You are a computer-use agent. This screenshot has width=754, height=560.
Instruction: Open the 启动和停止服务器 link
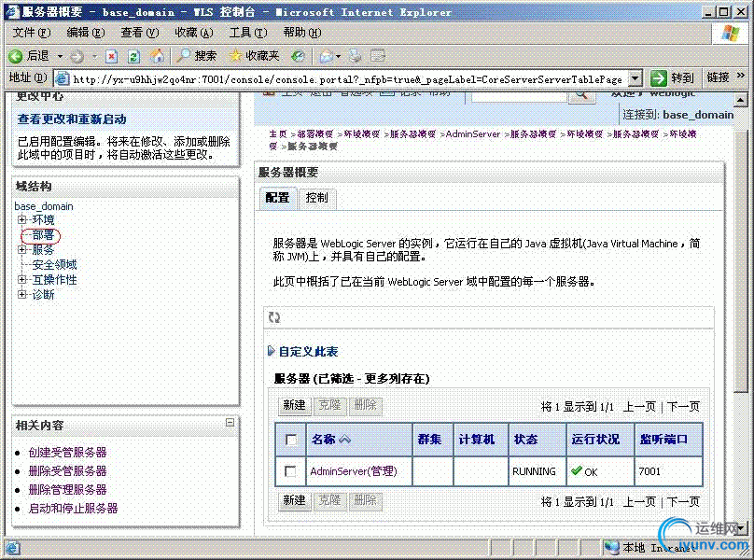[73, 509]
